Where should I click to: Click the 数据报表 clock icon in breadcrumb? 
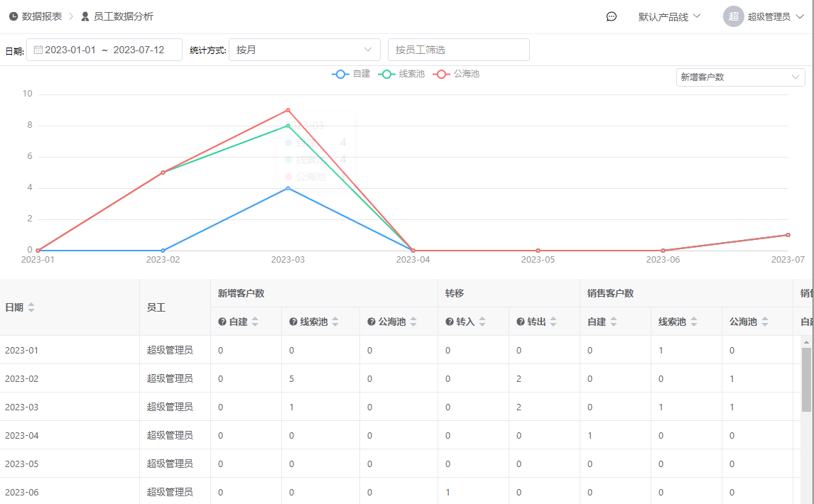click(13, 16)
